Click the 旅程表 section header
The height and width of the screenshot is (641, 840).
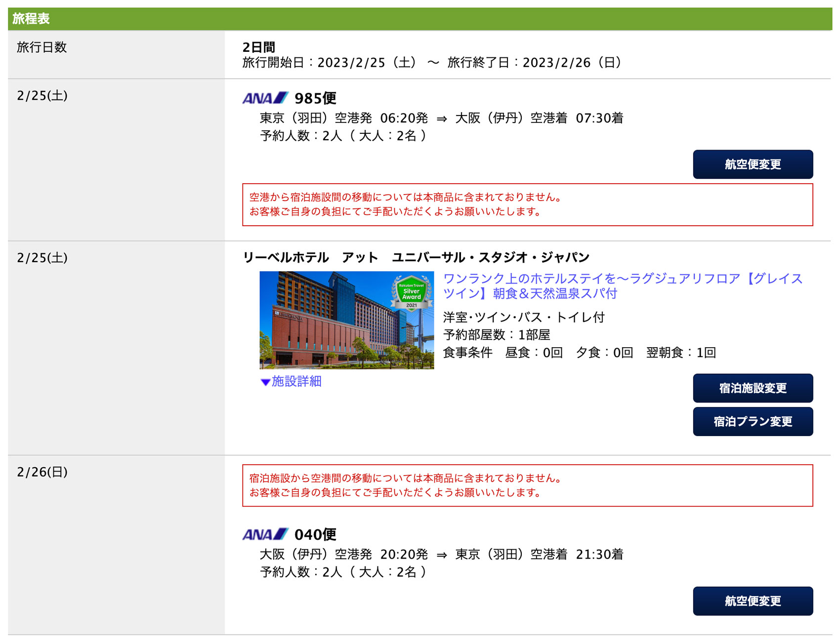click(420, 19)
